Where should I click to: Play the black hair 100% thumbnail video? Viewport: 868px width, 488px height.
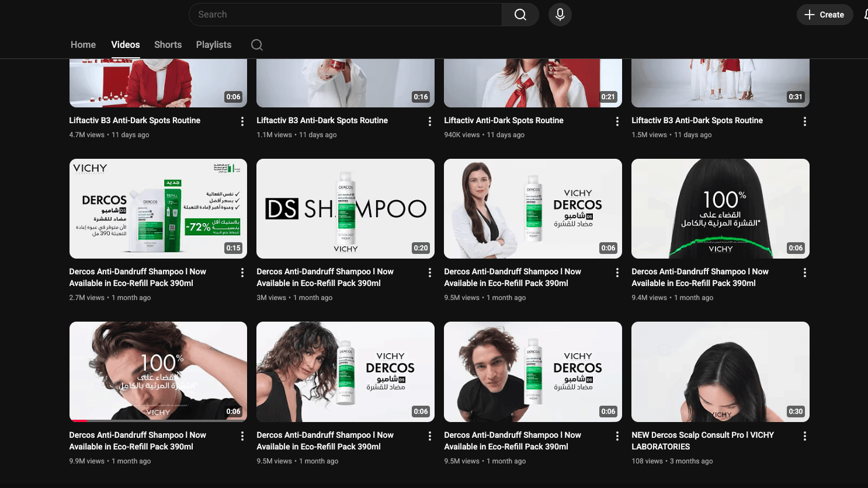click(x=720, y=208)
